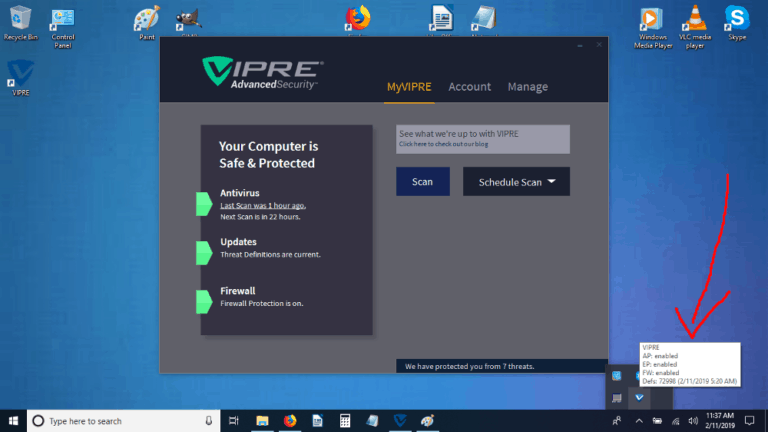Open People icon in system tray
Viewport: 768px width, 432px height.
click(617, 421)
